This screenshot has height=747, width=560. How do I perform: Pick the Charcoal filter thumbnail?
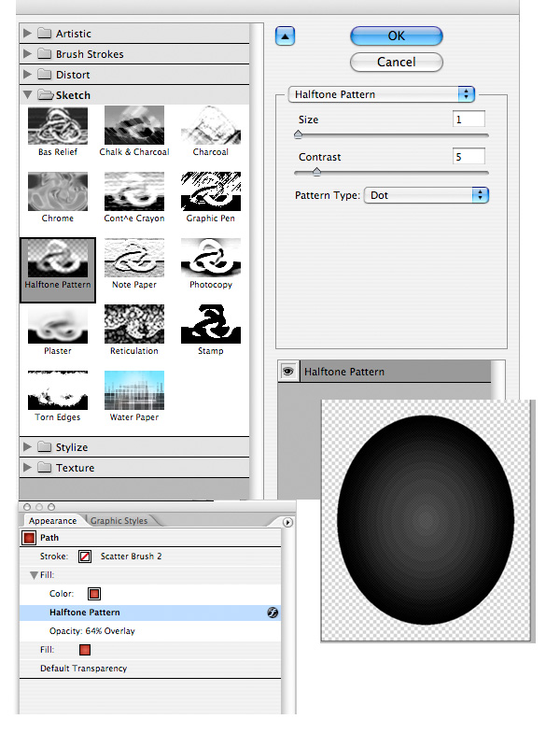(x=211, y=125)
